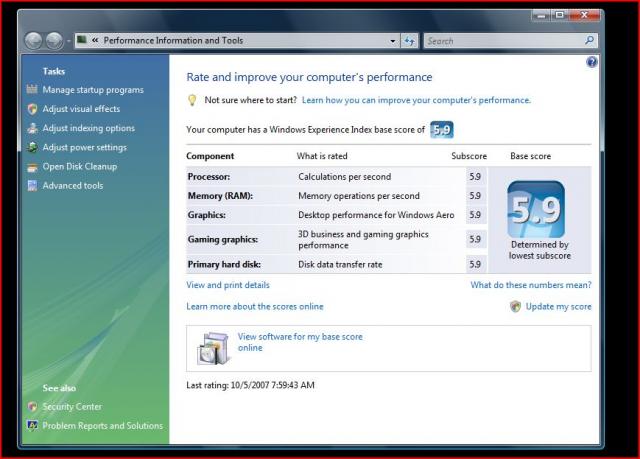
Task: Click Desktop performance for Windows Aero text
Action: pyautogui.click(x=376, y=215)
